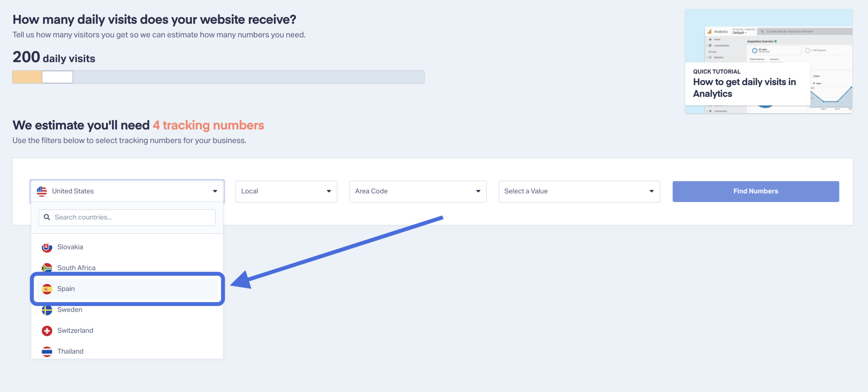Open the Local number type dropdown
The width and height of the screenshot is (868, 392).
(x=286, y=191)
